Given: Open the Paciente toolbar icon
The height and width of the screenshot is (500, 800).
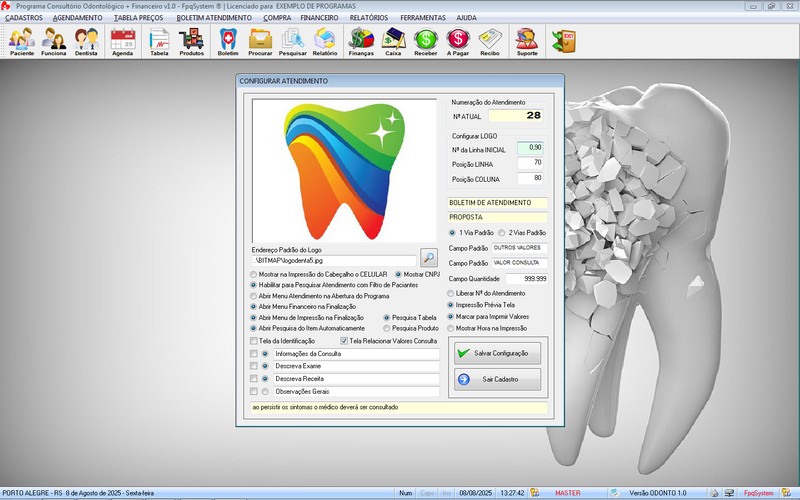Looking at the screenshot, I should [x=22, y=41].
